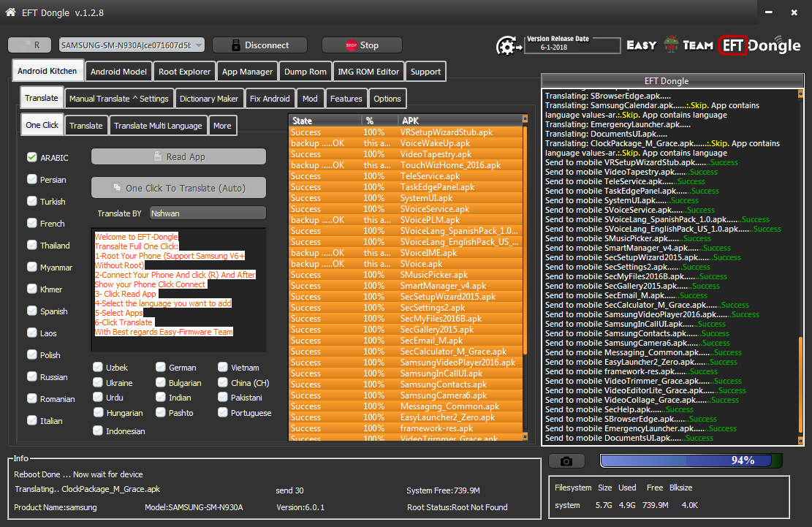Check the French language checkbox

pyautogui.click(x=32, y=223)
